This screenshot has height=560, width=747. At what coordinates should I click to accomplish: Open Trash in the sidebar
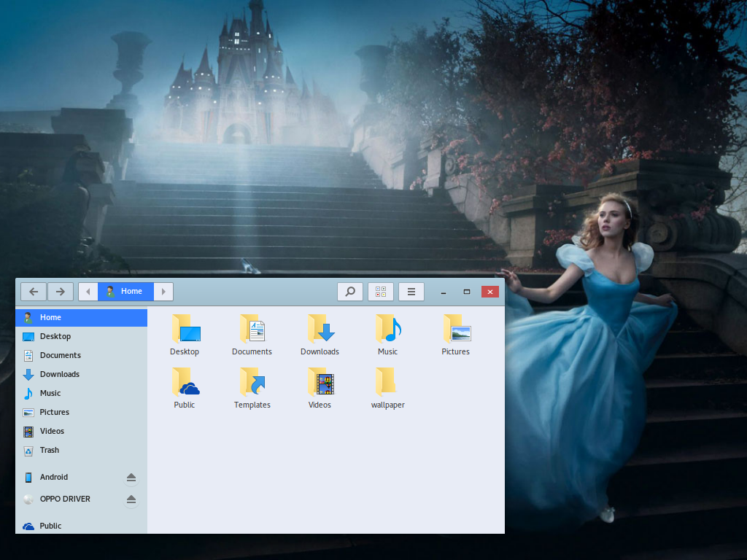click(82, 451)
